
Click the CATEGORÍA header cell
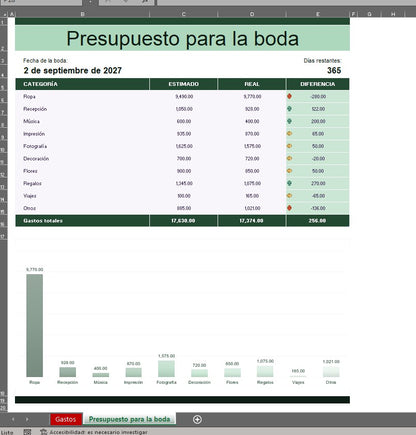pyautogui.click(x=82, y=84)
